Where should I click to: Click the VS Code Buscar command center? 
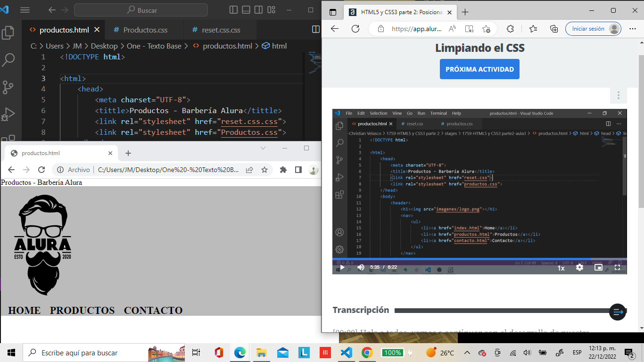tap(141, 10)
